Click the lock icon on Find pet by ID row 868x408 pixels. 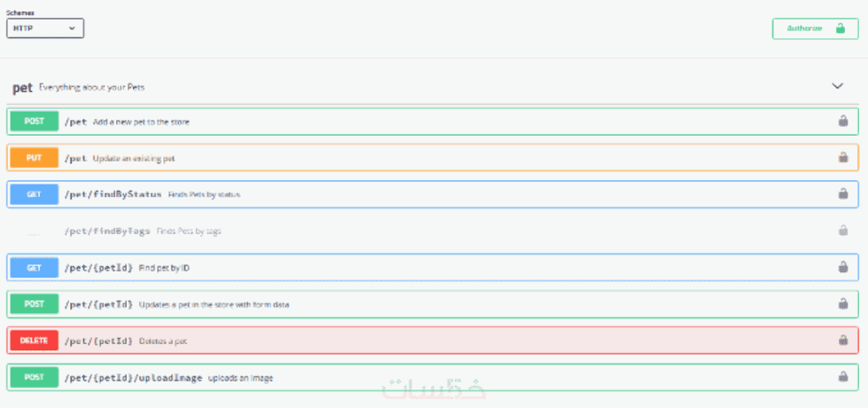[843, 267]
